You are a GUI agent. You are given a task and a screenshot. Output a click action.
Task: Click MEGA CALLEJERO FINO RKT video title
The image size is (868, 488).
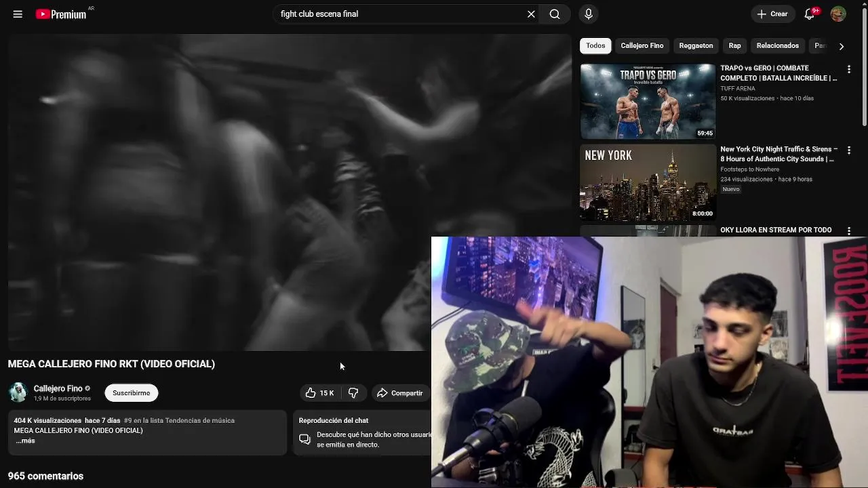(x=111, y=364)
